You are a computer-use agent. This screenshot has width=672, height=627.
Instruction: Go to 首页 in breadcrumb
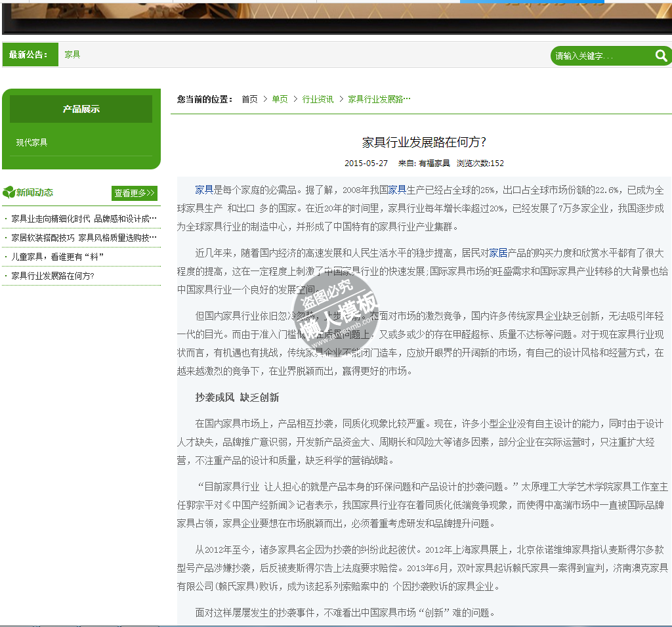tap(250, 99)
